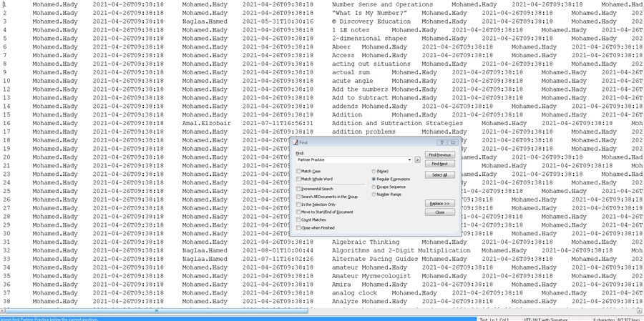Viewport: 644px width, 321px height.
Task: Click the "Ln 1, Col 1" status entry
Action: click(500, 319)
